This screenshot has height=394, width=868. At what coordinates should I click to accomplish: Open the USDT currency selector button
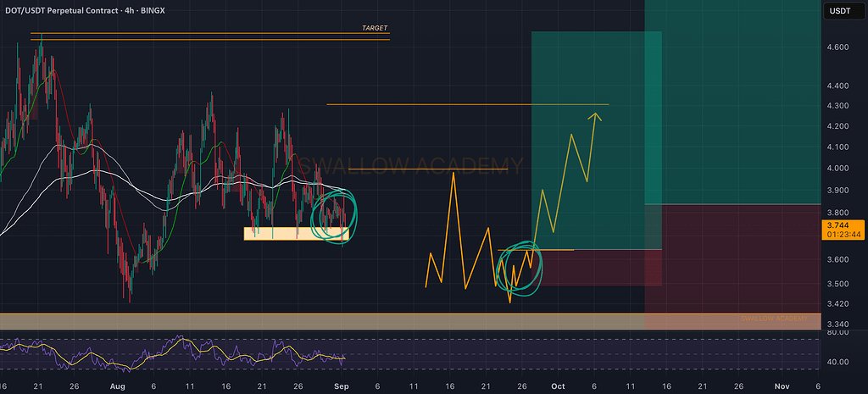844,11
